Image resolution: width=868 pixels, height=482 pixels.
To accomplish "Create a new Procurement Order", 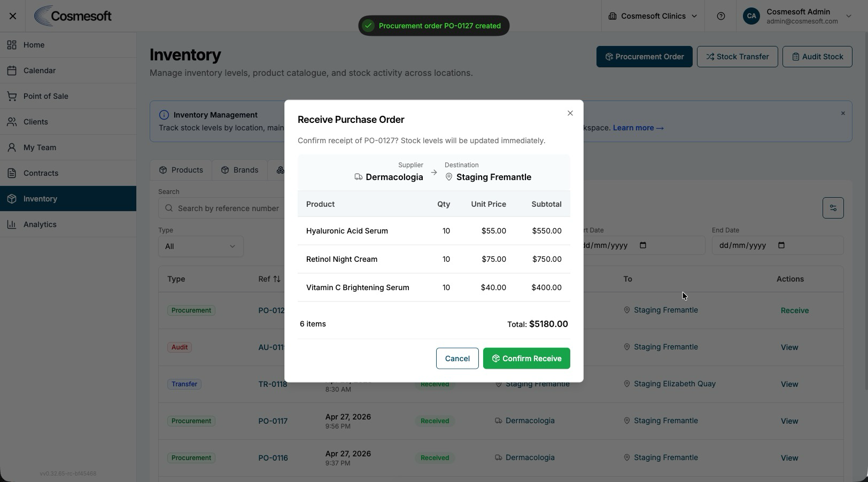I will 644,57.
